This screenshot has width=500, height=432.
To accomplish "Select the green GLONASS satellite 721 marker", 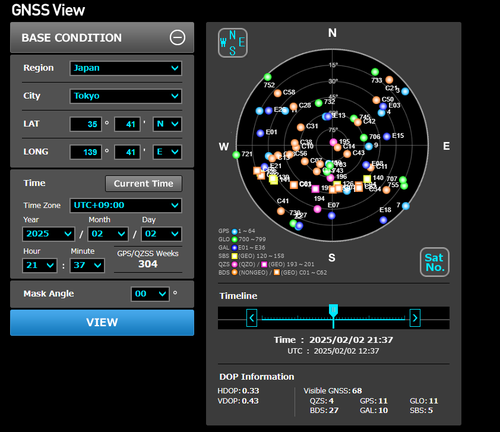I will click(x=236, y=155).
